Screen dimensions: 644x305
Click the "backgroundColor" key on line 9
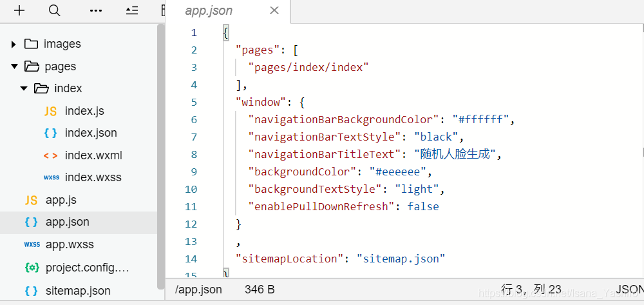[303, 172]
